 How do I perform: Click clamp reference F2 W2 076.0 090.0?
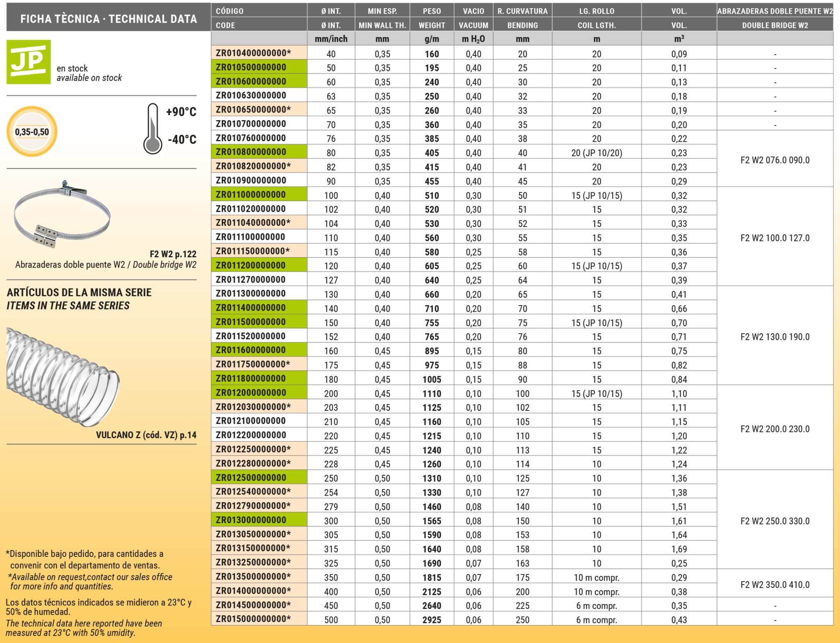click(775, 160)
